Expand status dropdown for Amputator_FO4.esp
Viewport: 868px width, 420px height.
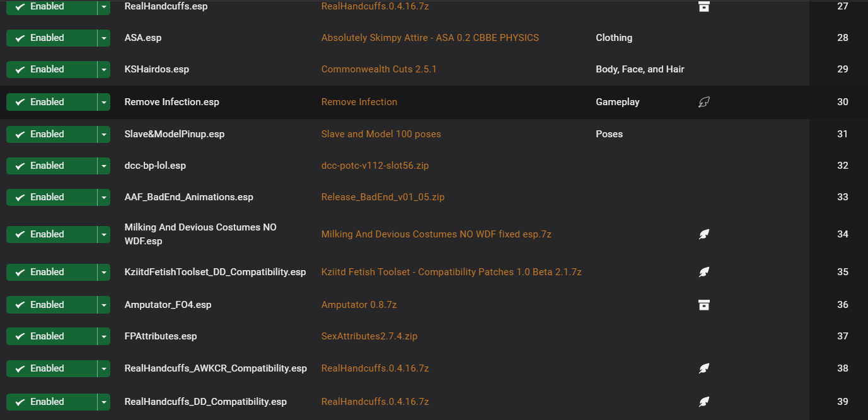coord(104,305)
